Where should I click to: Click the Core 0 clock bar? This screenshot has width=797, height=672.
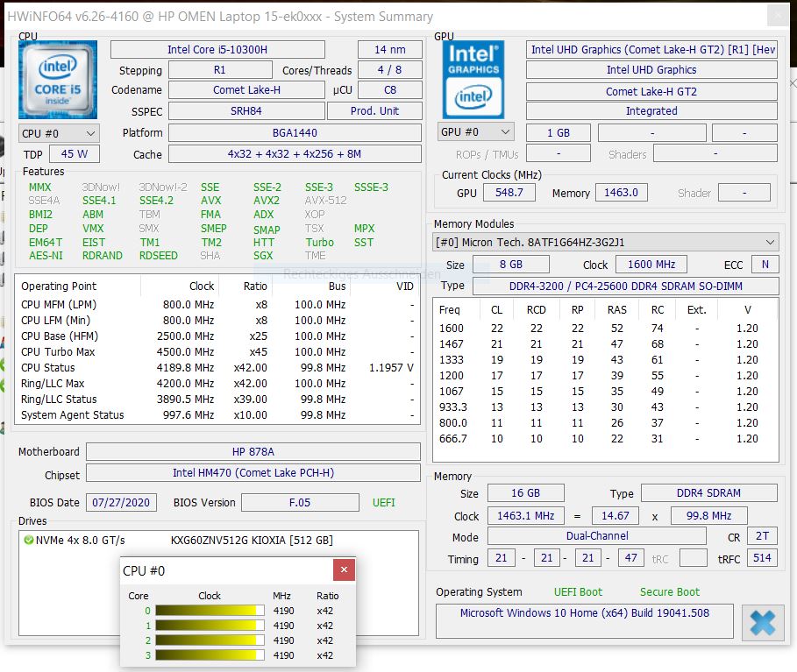(x=210, y=611)
